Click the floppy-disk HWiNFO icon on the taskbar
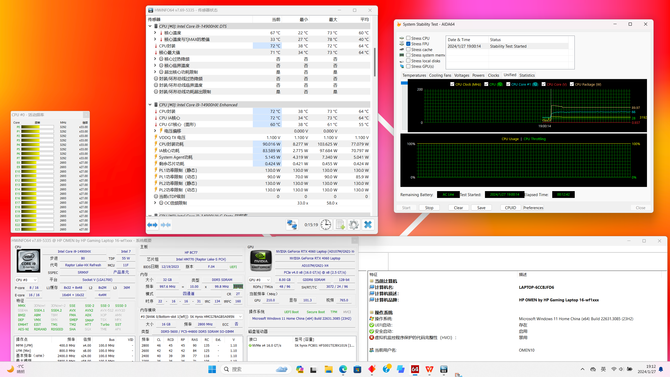 (444, 369)
